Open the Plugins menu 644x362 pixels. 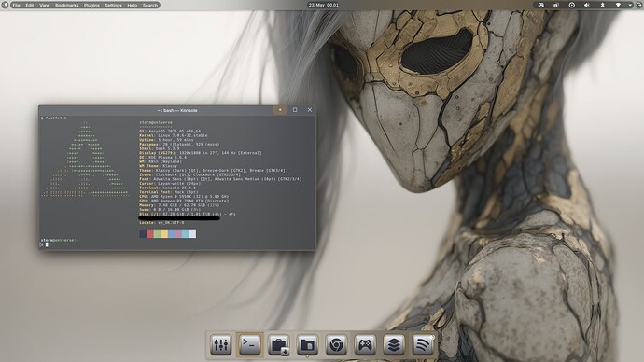(91, 6)
